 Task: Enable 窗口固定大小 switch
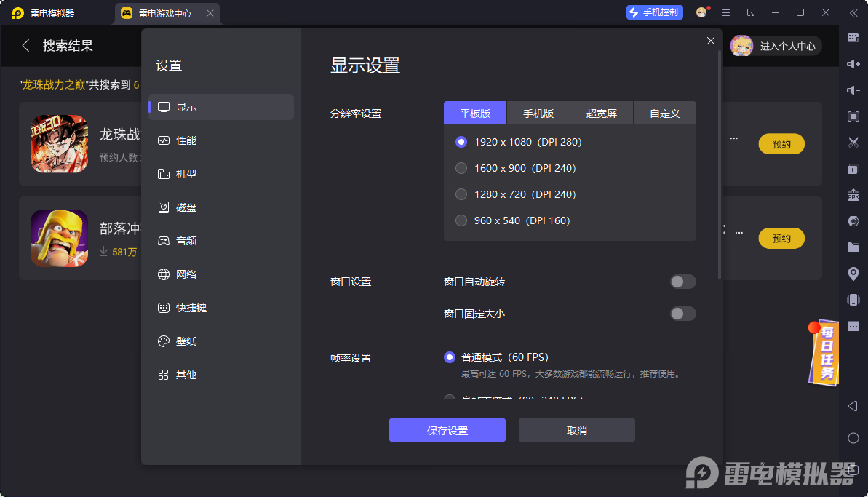[x=682, y=314]
